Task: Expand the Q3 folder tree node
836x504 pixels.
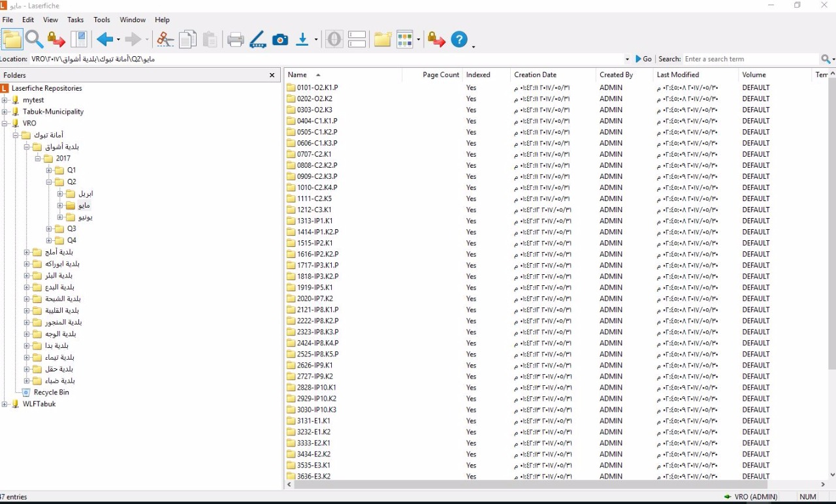Action: pyautogui.click(x=50, y=229)
